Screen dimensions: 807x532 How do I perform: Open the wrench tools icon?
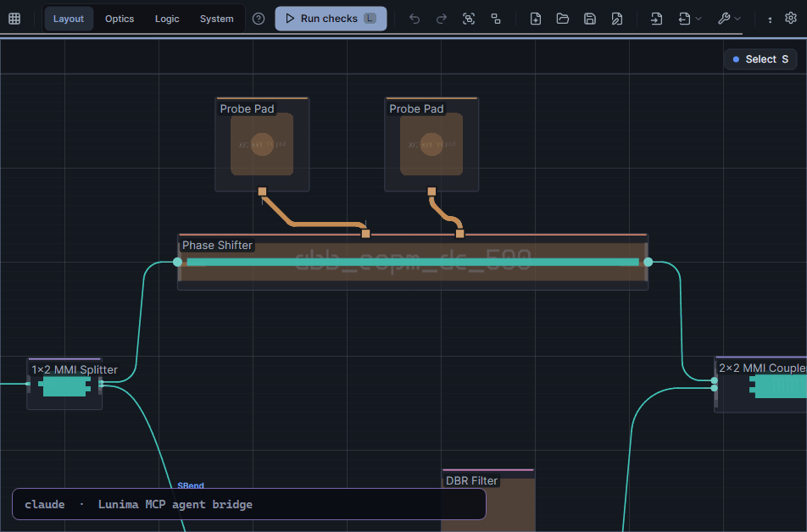(724, 19)
